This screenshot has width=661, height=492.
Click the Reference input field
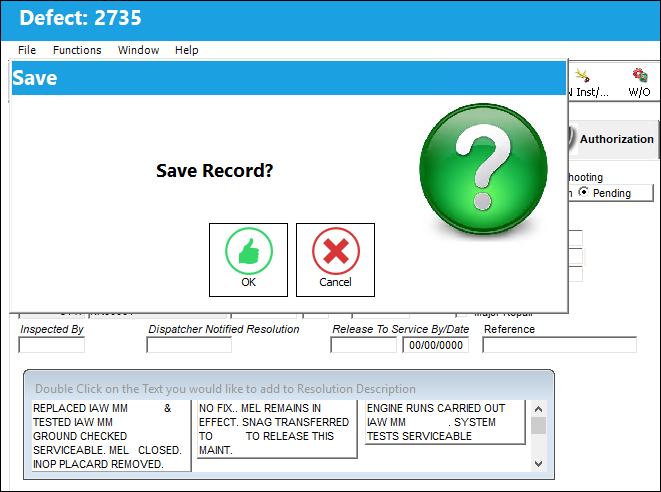[559, 345]
